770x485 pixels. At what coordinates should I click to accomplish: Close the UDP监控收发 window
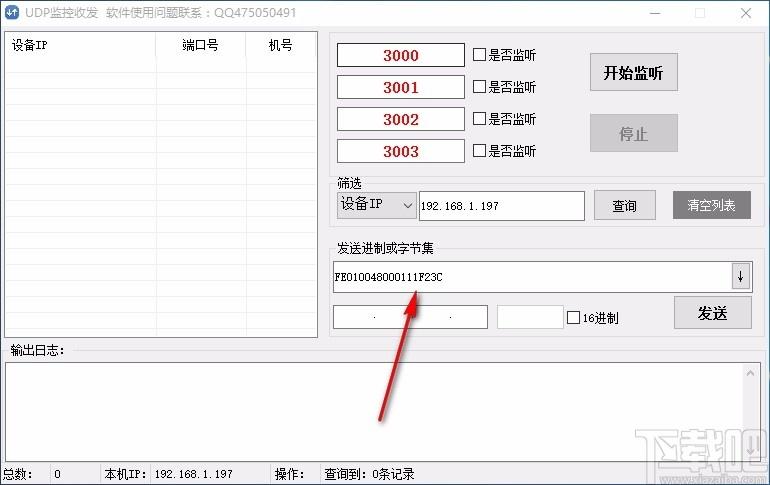[x=745, y=13]
